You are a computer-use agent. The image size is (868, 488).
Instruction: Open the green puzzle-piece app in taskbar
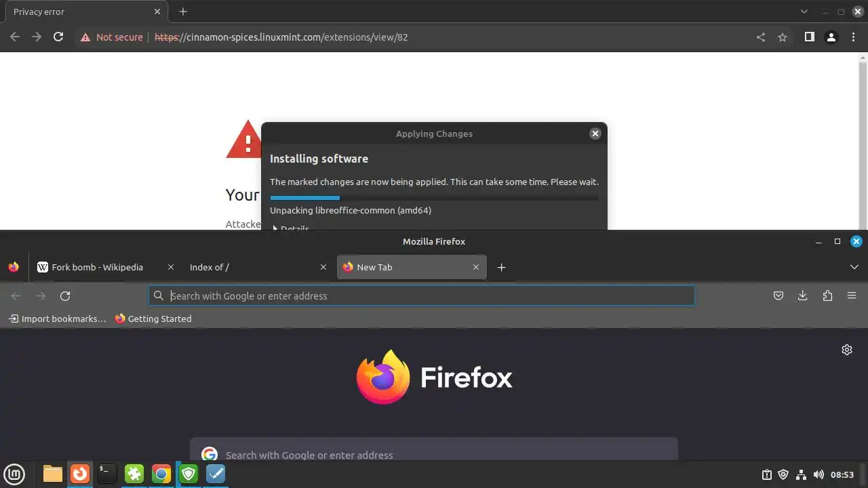134,474
